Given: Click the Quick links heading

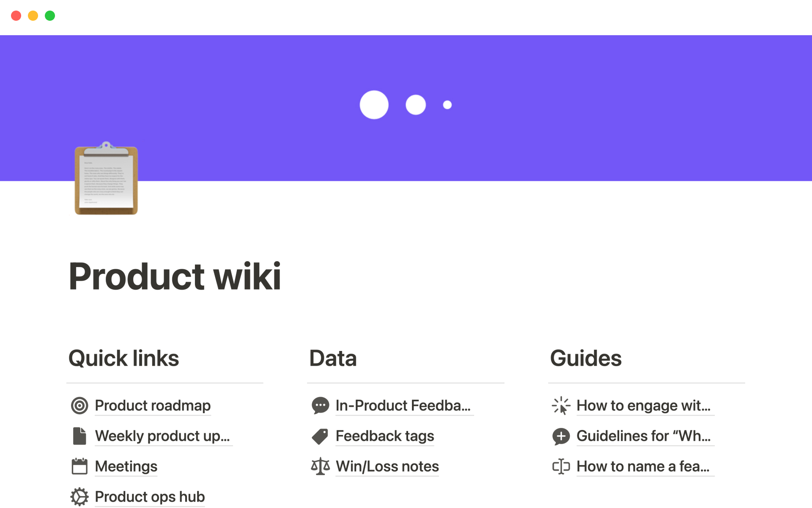Looking at the screenshot, I should [x=124, y=358].
